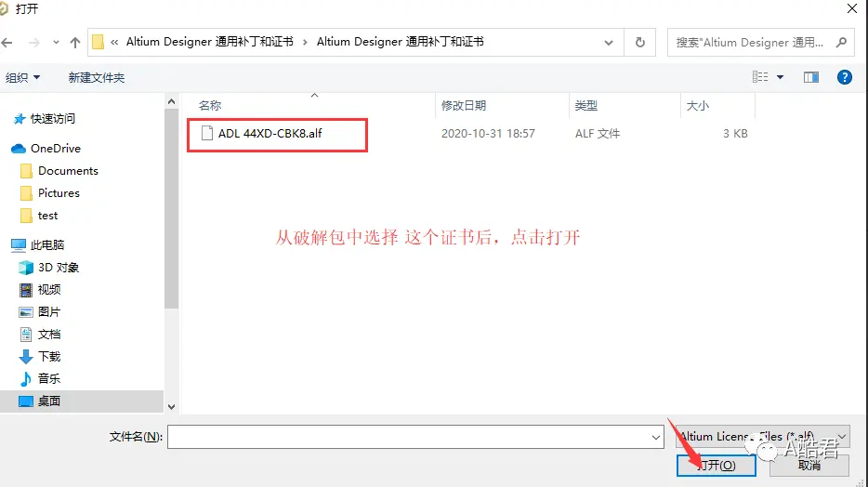Create a new folder with 新建文件夹
This screenshot has width=868, height=487.
tap(97, 77)
